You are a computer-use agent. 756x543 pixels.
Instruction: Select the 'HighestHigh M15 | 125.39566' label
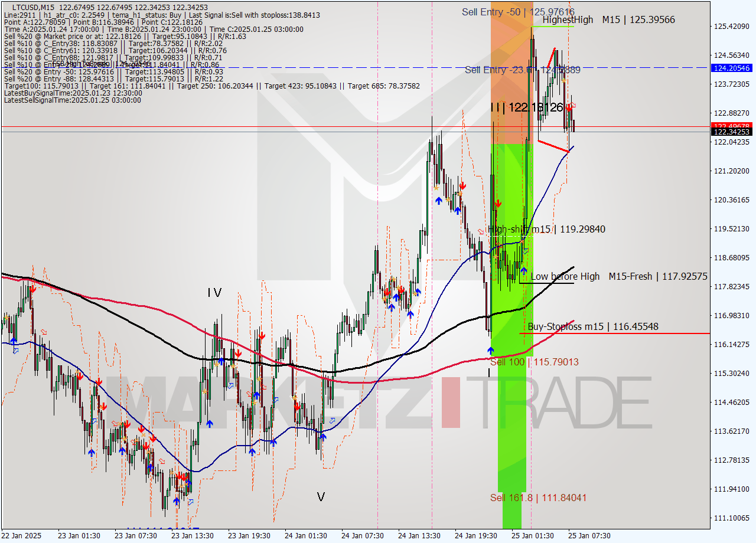[608, 20]
